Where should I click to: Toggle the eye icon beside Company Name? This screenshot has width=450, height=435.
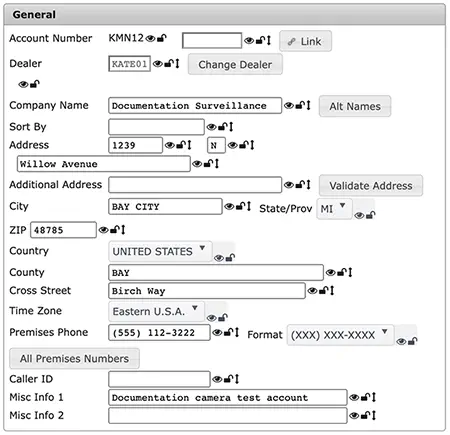(289, 106)
